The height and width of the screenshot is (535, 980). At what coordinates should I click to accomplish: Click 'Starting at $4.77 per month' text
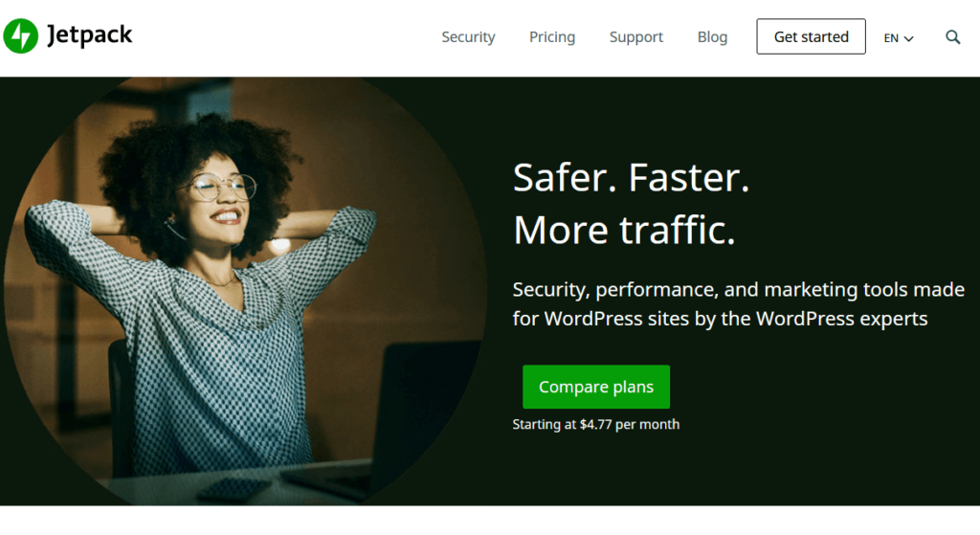(595, 424)
